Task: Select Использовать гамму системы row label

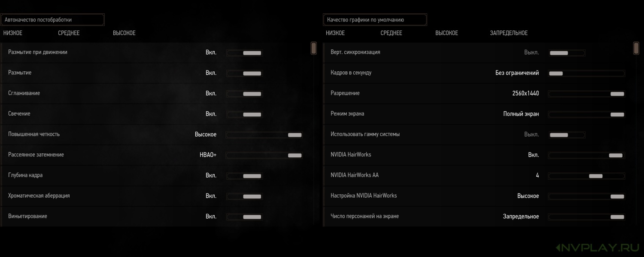Action: click(x=365, y=134)
